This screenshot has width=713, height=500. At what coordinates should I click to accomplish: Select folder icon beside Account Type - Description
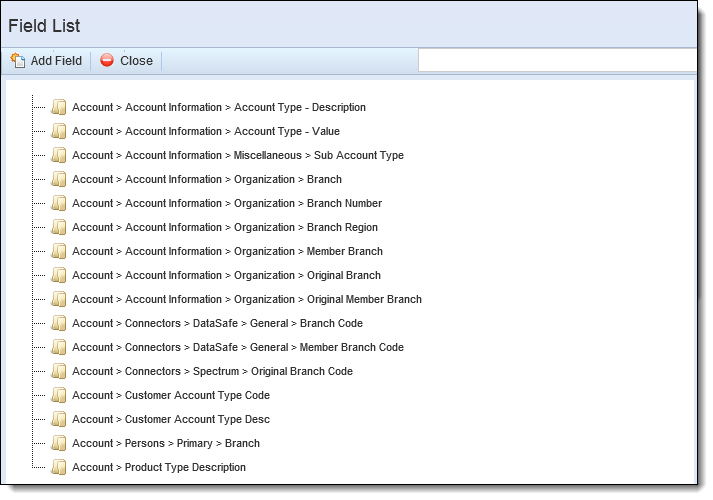pyautogui.click(x=59, y=107)
